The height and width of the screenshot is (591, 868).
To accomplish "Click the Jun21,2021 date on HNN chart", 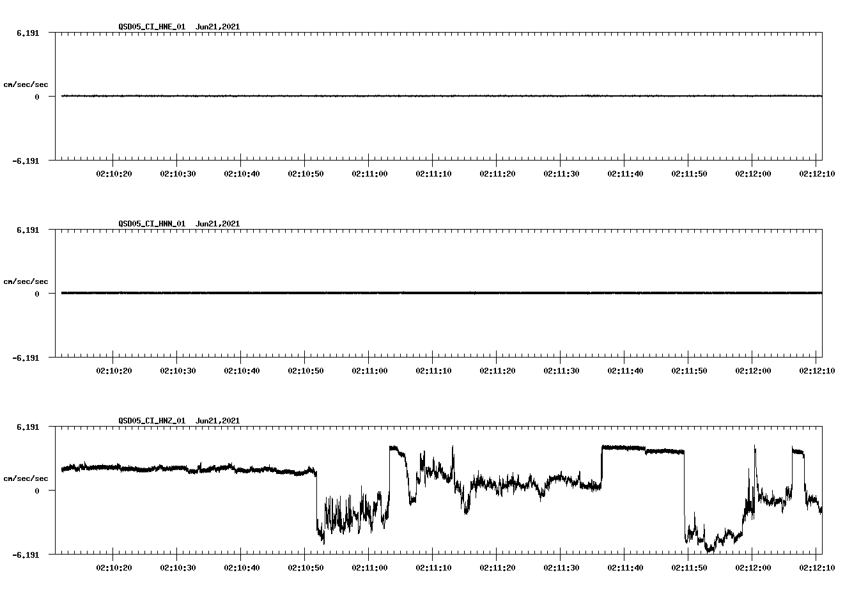I will point(218,224).
